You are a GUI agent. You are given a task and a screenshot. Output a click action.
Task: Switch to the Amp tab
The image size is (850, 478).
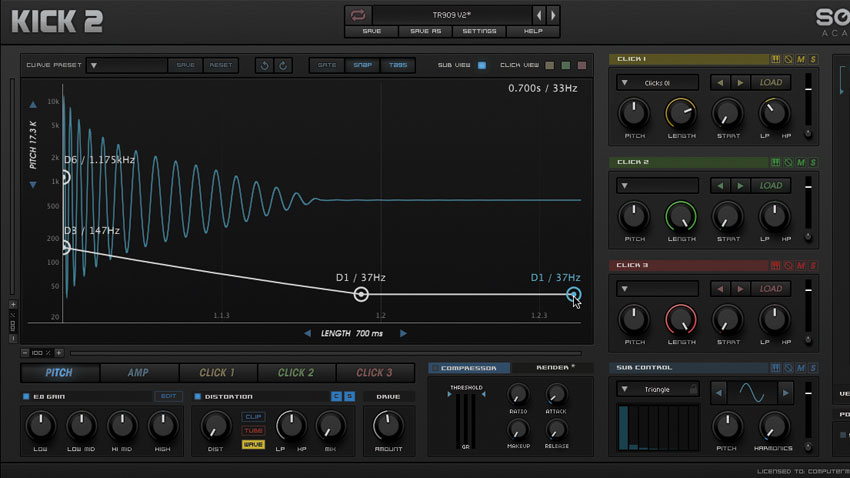[138, 373]
